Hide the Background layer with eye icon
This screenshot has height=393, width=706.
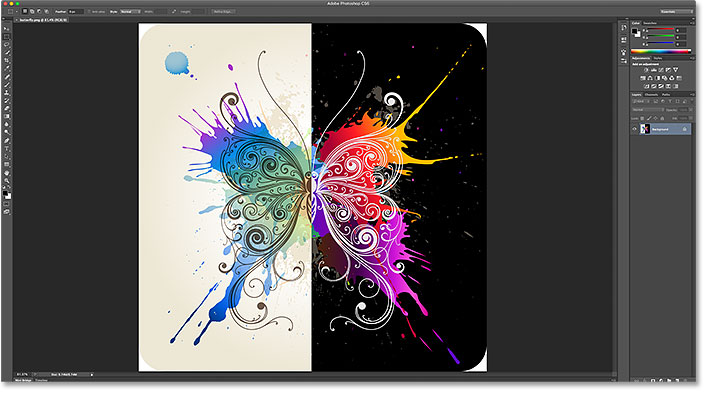[x=634, y=129]
